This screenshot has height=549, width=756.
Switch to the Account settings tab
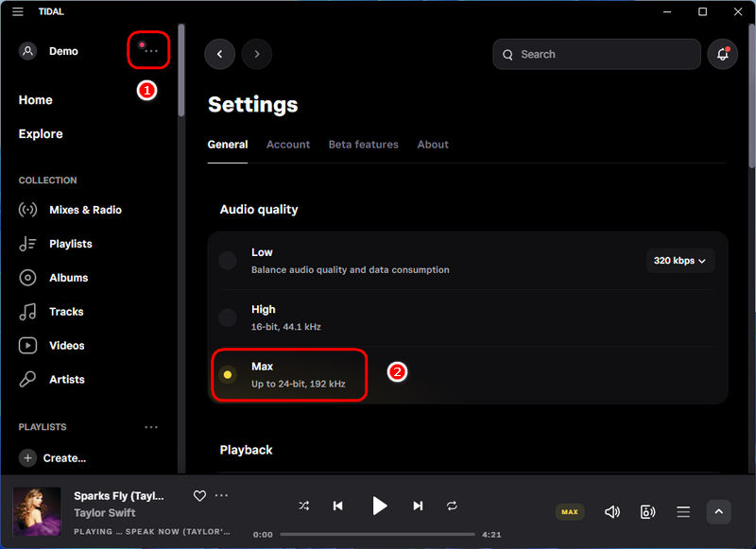(x=288, y=145)
